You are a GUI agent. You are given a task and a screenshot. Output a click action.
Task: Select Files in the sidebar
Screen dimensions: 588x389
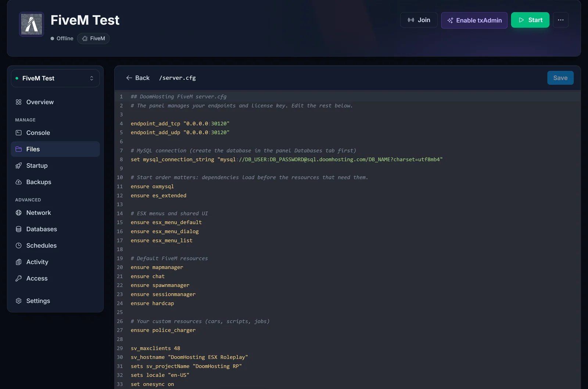click(x=55, y=149)
